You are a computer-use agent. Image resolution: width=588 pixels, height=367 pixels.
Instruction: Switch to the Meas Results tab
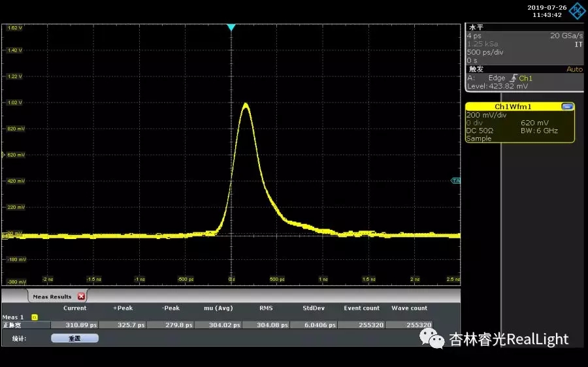coord(52,297)
